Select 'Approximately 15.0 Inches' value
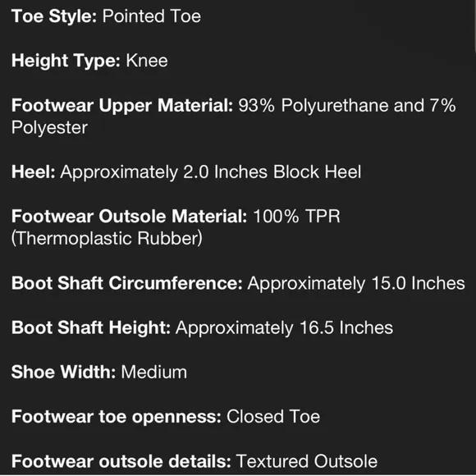This screenshot has height=476, width=476. (x=356, y=283)
